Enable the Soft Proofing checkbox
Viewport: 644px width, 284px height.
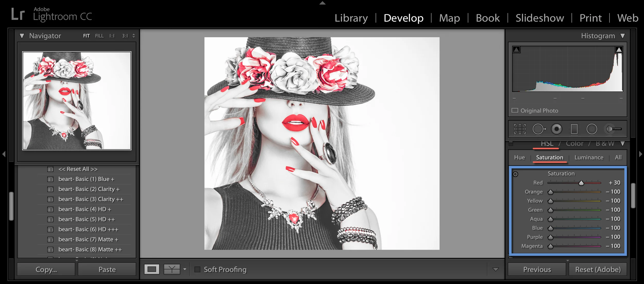coord(197,269)
